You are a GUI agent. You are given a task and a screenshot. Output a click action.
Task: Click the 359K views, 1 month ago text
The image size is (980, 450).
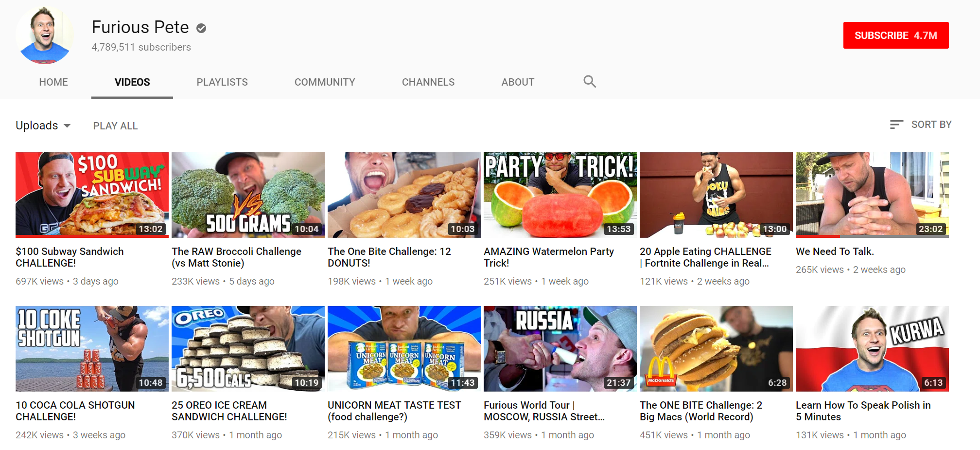point(539,435)
